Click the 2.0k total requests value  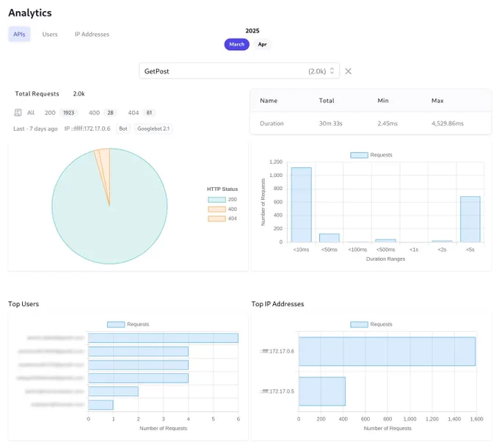(x=79, y=93)
